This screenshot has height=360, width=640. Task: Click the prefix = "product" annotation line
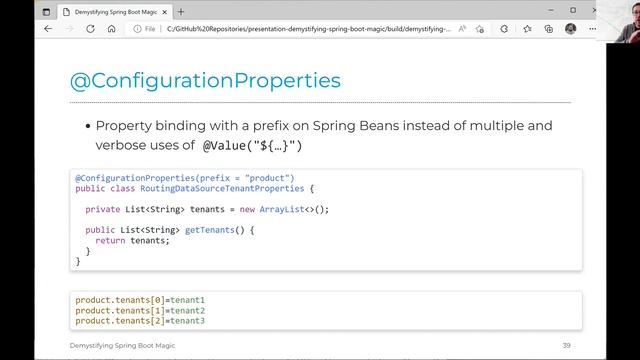(185, 178)
